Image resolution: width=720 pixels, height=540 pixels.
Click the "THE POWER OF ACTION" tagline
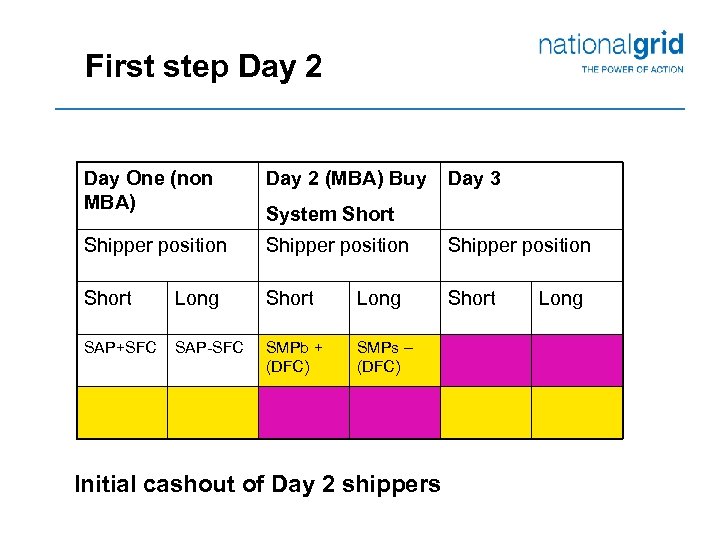pos(632,69)
